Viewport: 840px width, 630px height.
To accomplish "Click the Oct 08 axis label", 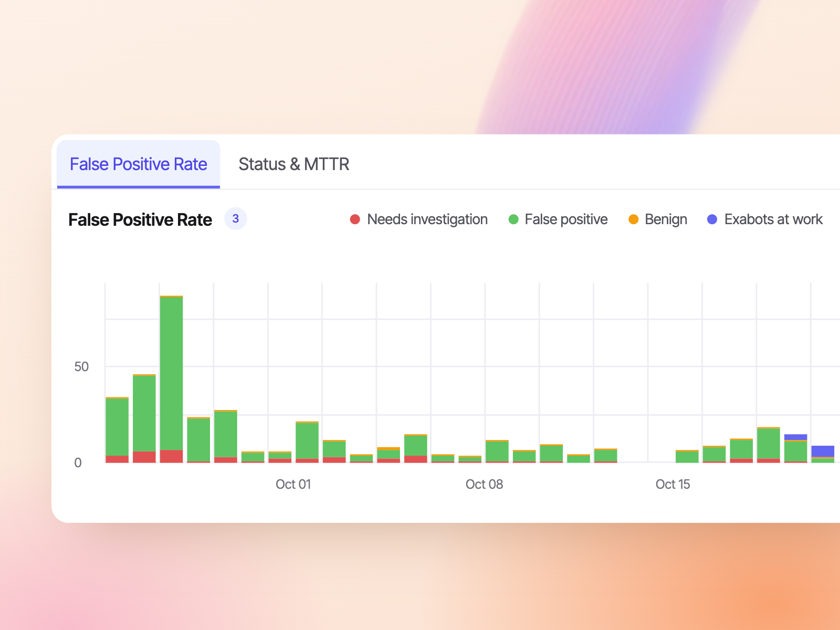I will click(x=484, y=485).
